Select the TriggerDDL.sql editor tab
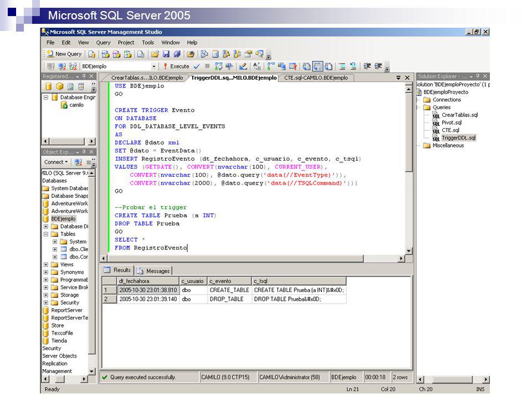The height and width of the screenshot is (399, 532). pos(234,78)
